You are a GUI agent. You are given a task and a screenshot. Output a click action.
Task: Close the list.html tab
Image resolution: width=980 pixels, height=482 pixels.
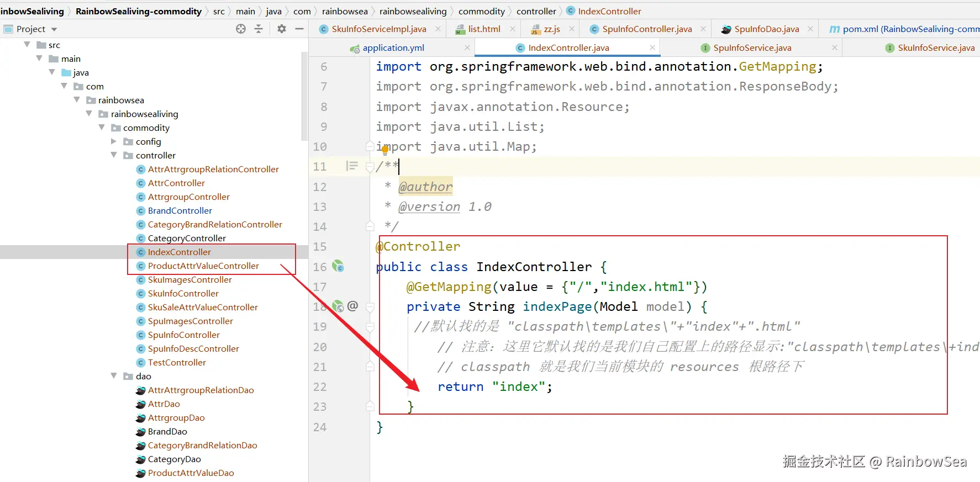click(513, 29)
